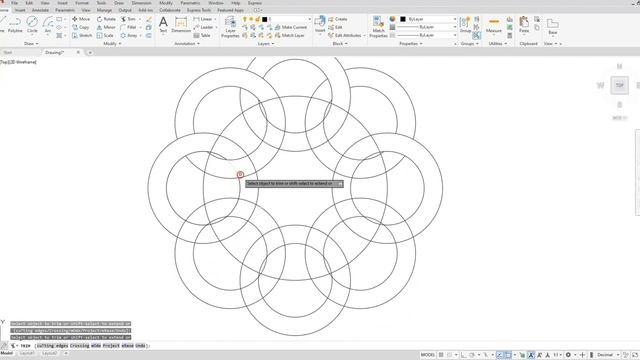This screenshot has height=360, width=640.
Task: Activate the Array tool
Action: [x=129, y=36]
